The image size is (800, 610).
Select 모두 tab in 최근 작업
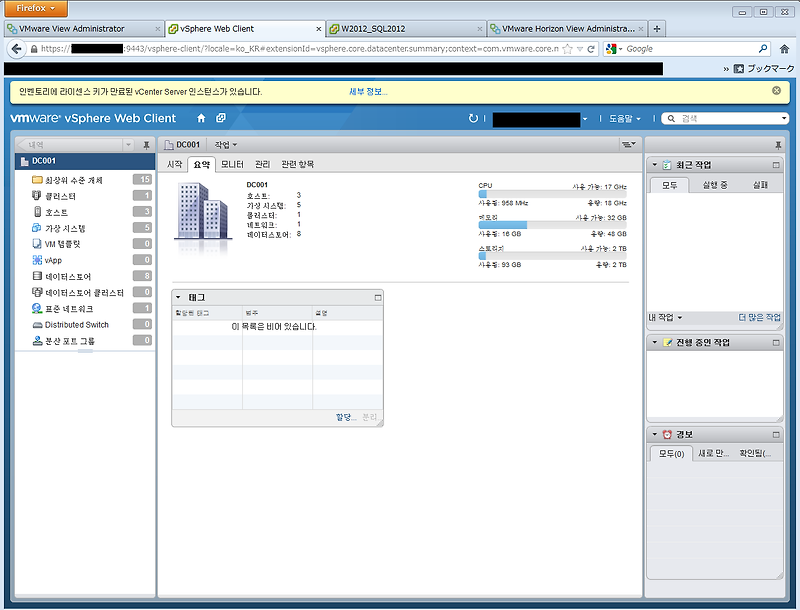tap(669, 185)
